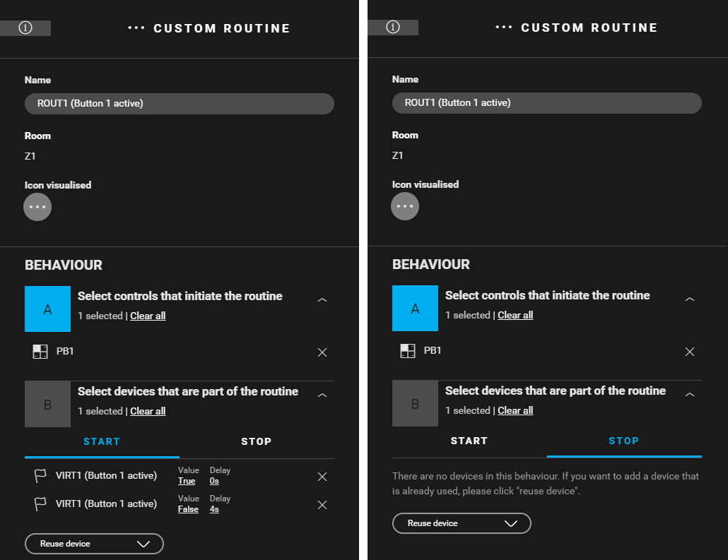Collapse 'Select devices' section in left panel
728x560 pixels.
click(322, 395)
